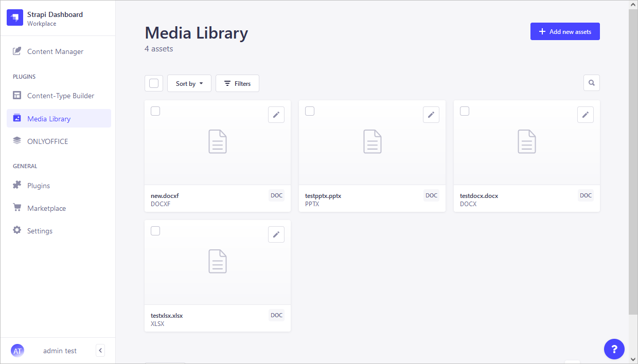Edit the testxlsx.xlsx asset pencil icon
This screenshot has height=364, width=638.
(x=276, y=234)
